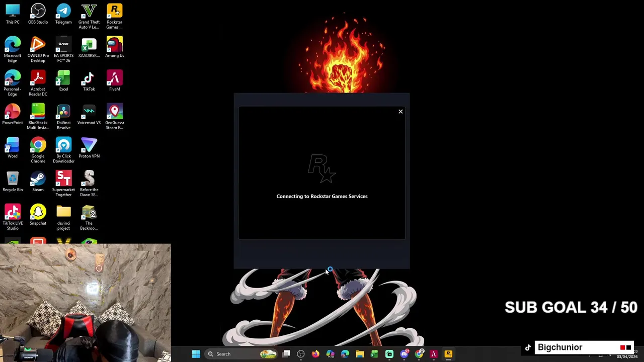Select the Recycle Bin icon
This screenshot has height=362, width=644.
point(13,182)
